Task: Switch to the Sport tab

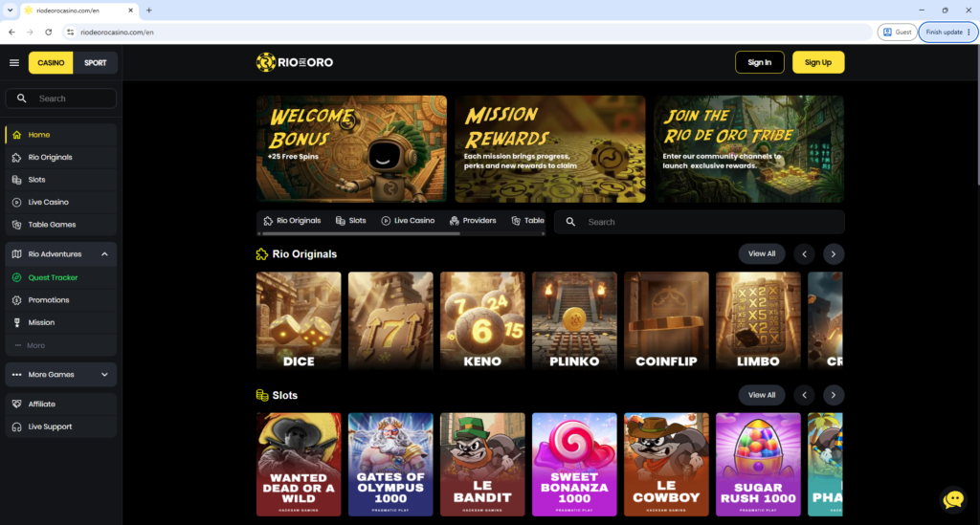Action: tap(95, 62)
